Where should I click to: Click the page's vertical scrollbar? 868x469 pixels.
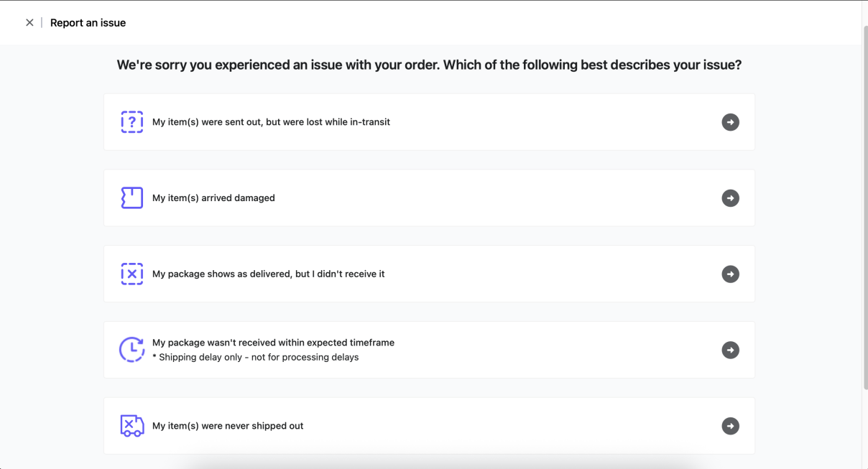(864, 208)
